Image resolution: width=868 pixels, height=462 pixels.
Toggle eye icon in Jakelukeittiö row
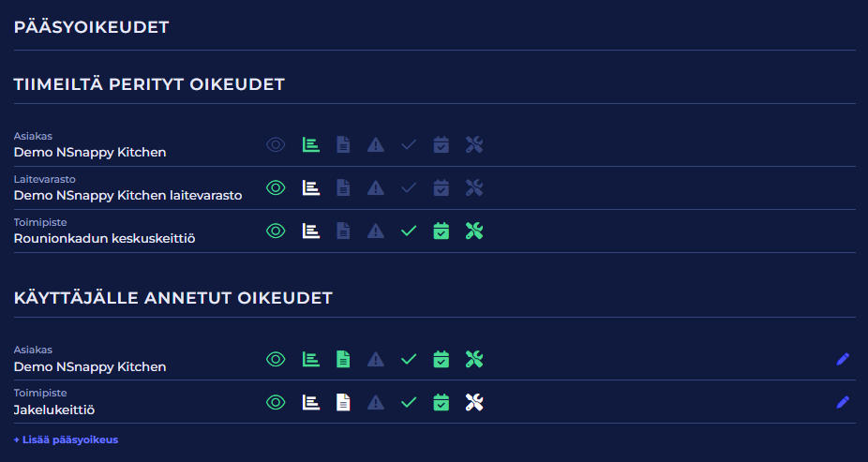pyautogui.click(x=276, y=402)
